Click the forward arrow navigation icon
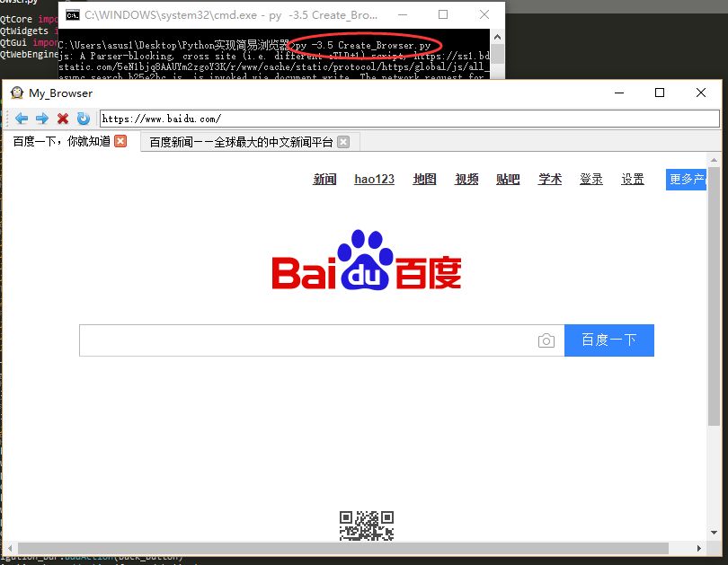 [42, 119]
